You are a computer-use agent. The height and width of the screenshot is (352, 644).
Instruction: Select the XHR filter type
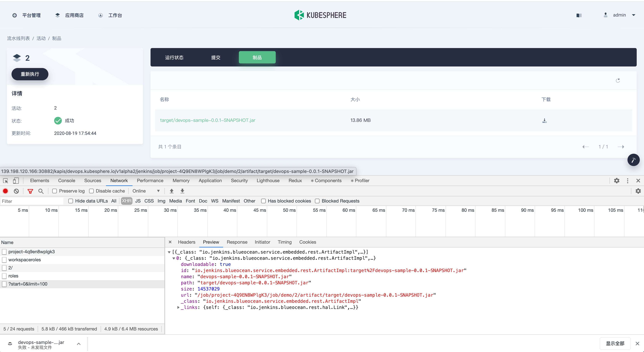coord(127,201)
